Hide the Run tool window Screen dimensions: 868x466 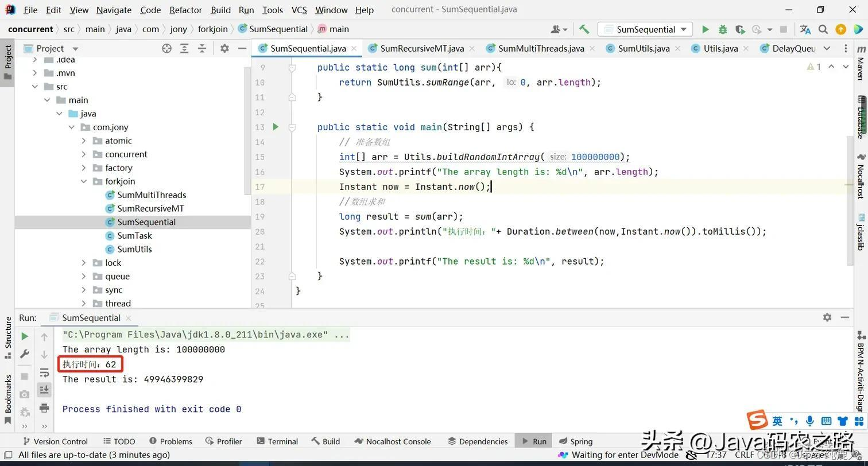[x=844, y=317]
